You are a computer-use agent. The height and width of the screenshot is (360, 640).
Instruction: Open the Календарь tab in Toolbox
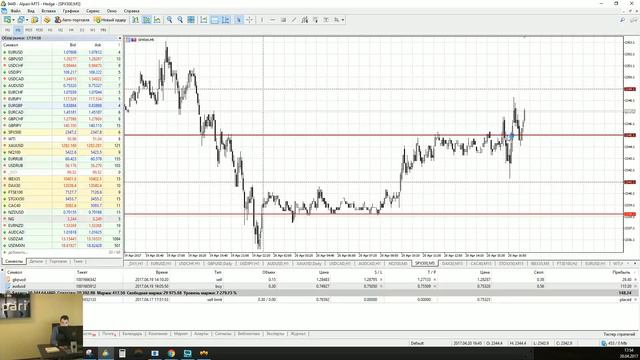[x=132, y=334]
